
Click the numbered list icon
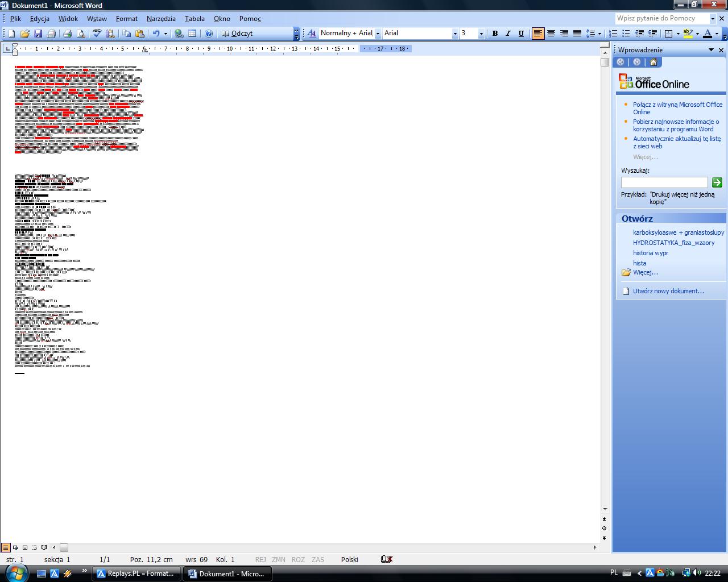coord(613,34)
